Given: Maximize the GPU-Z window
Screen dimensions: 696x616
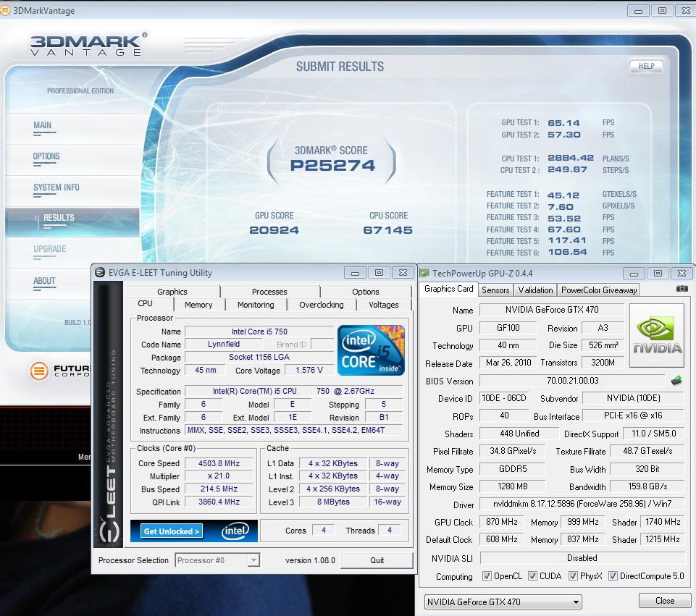Looking at the screenshot, I should pyautogui.click(x=658, y=273).
